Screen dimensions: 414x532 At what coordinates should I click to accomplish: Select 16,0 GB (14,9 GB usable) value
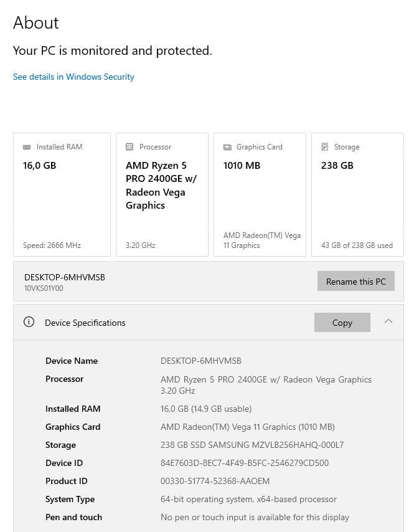[206, 409]
